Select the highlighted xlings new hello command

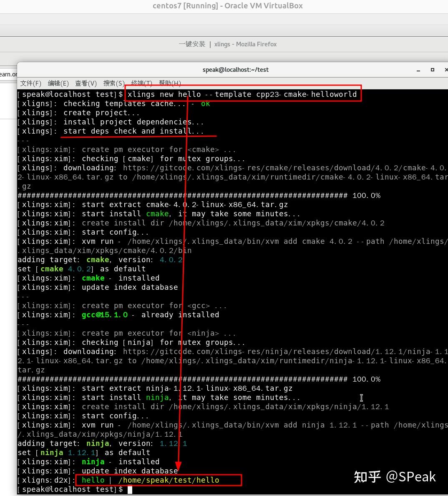click(242, 94)
